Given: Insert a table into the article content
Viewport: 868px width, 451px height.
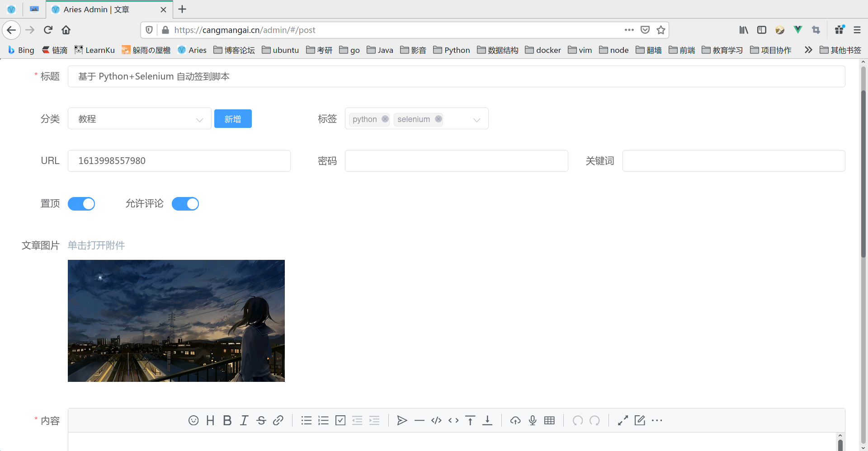Looking at the screenshot, I should click(x=549, y=420).
